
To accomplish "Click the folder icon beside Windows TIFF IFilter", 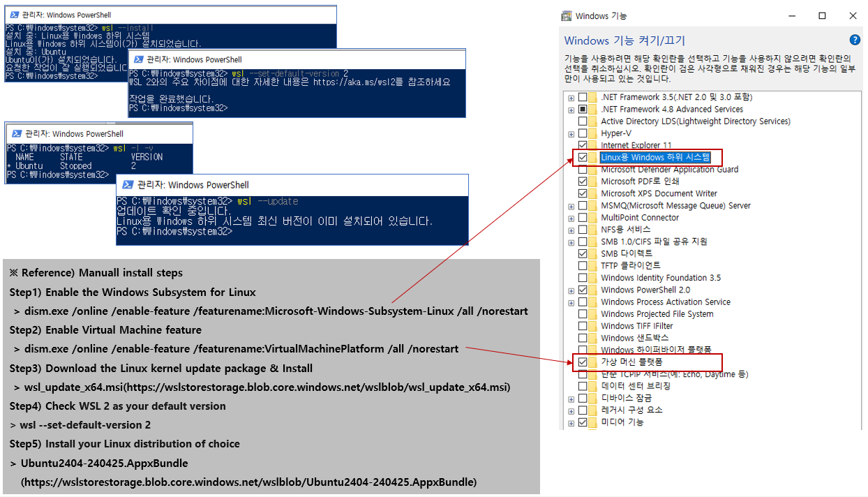I will tap(593, 326).
